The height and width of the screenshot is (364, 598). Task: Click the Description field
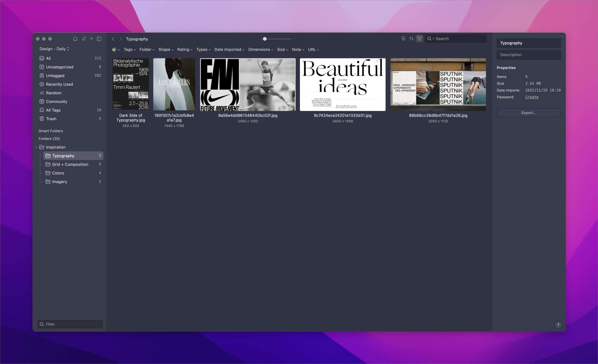tap(529, 55)
